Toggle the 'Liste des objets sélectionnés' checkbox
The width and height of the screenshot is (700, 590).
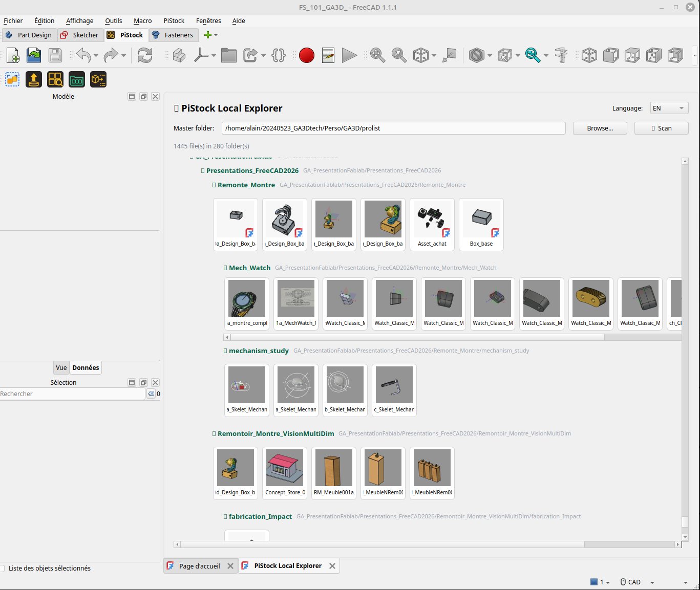3,569
